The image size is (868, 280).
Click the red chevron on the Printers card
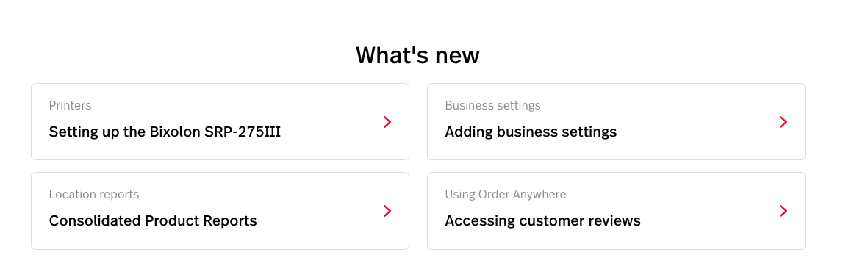(387, 122)
